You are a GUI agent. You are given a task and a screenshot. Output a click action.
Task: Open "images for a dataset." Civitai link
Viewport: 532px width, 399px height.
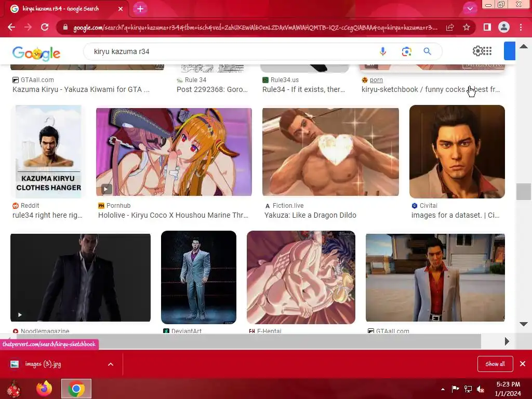pyautogui.click(x=455, y=215)
